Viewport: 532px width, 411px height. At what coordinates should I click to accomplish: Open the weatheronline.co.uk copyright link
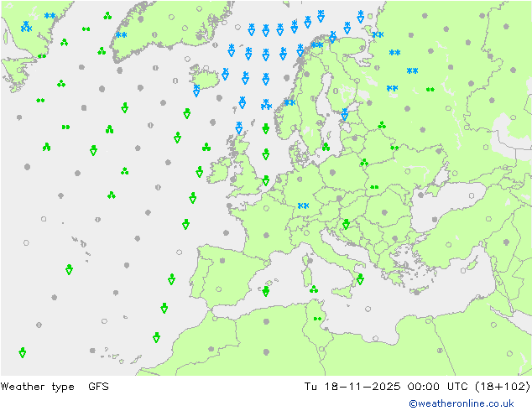[x=461, y=403]
